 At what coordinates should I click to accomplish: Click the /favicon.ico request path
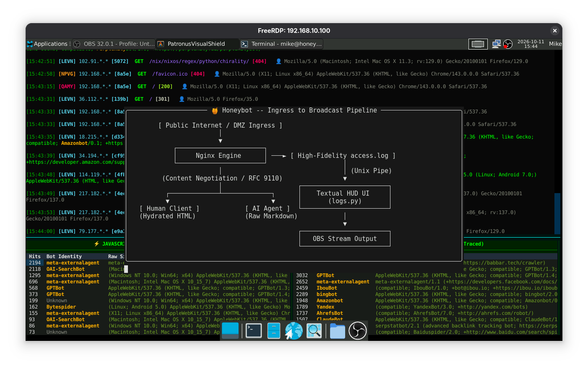[170, 74]
